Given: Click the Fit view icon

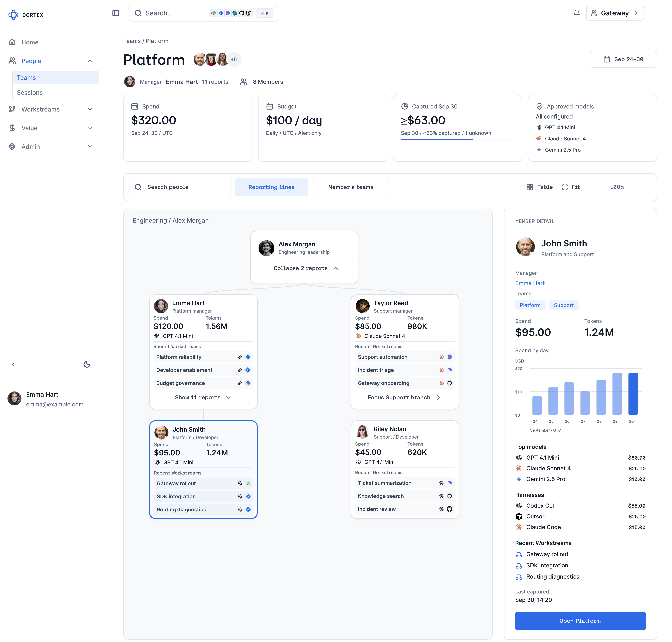Looking at the screenshot, I should tap(565, 187).
